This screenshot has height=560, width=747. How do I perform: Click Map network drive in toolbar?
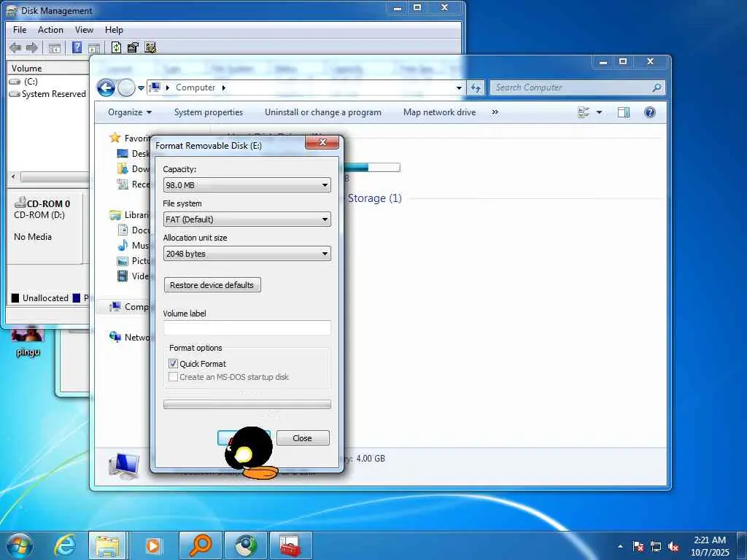[x=439, y=112]
